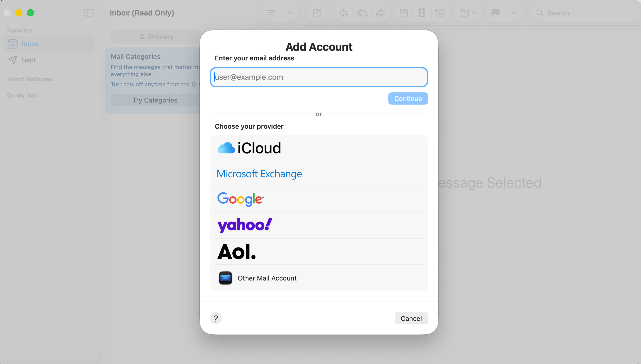Click the Forward icon
This screenshot has height=364, width=641.
[380, 13]
